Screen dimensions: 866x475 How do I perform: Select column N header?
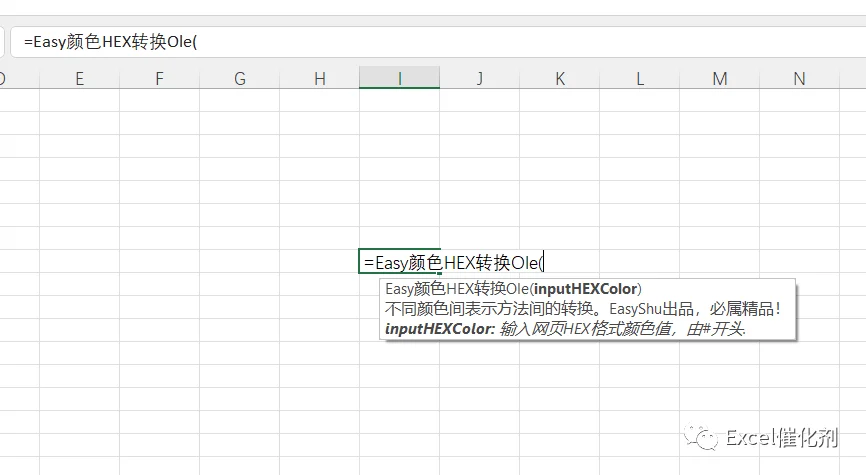coord(799,78)
